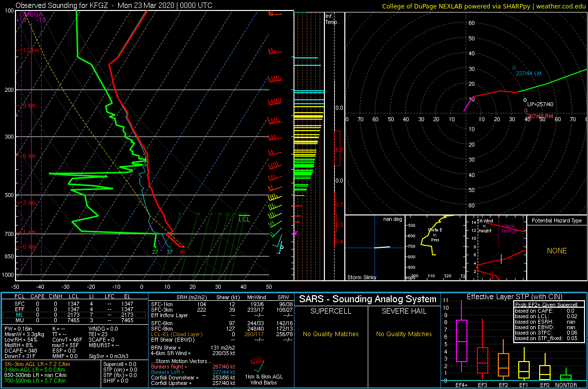Click the yellow 'NONE' hazard type text
The height and width of the screenshot is (389, 588).
coord(557,251)
